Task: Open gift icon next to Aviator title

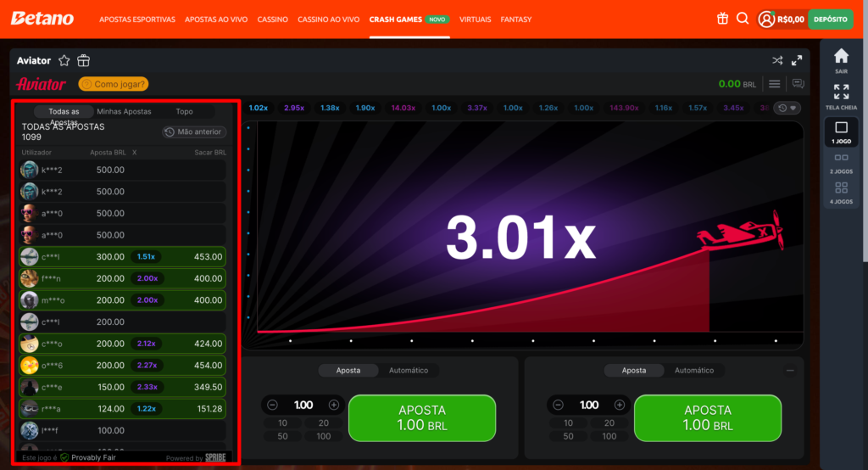Action: 84,60
